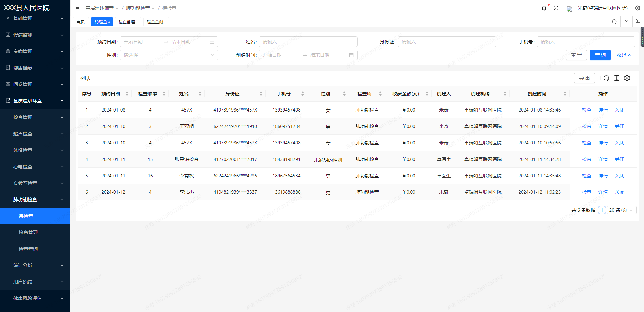Toggle the sidebar collapse menu icon

(77, 8)
